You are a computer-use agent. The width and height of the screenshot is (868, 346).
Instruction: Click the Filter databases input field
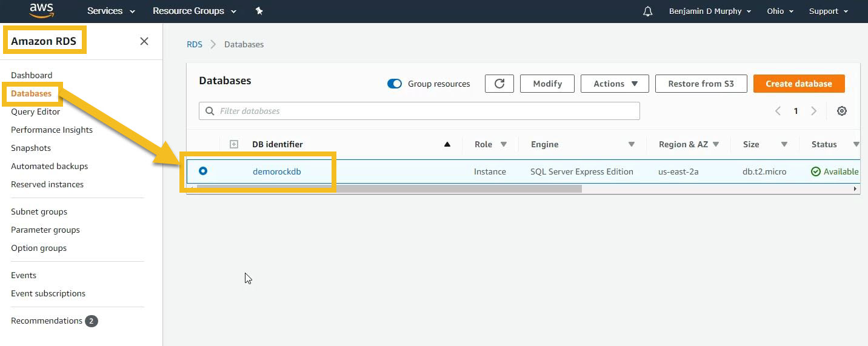tap(419, 111)
